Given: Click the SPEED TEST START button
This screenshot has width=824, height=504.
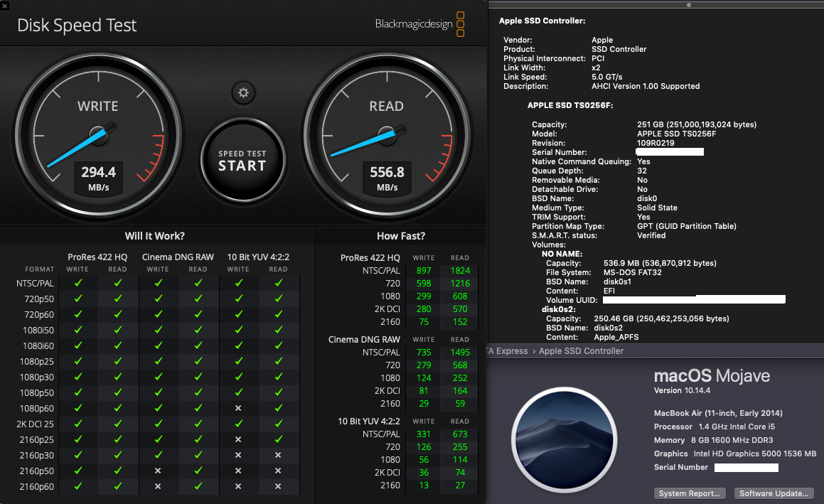Looking at the screenshot, I should [242, 160].
